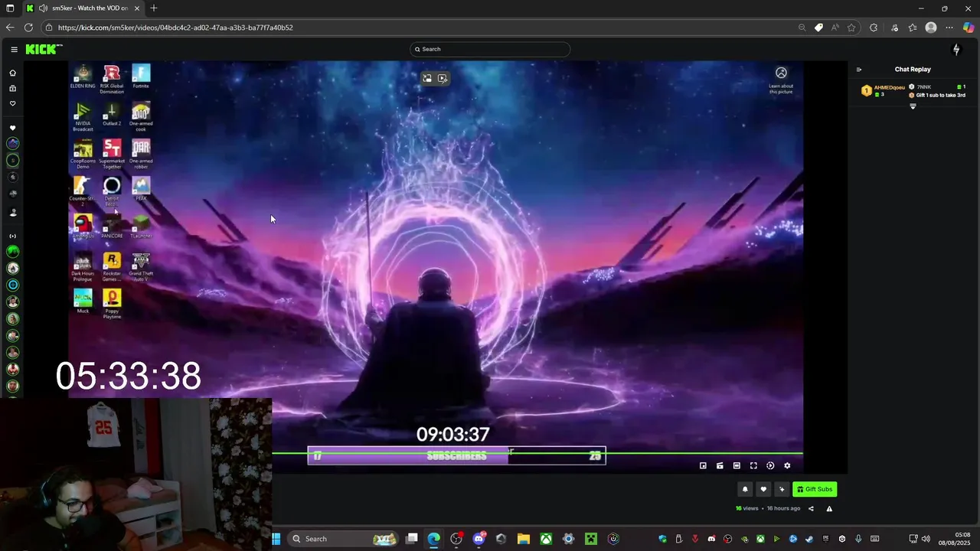Open the Windows Start menu

tap(276, 539)
